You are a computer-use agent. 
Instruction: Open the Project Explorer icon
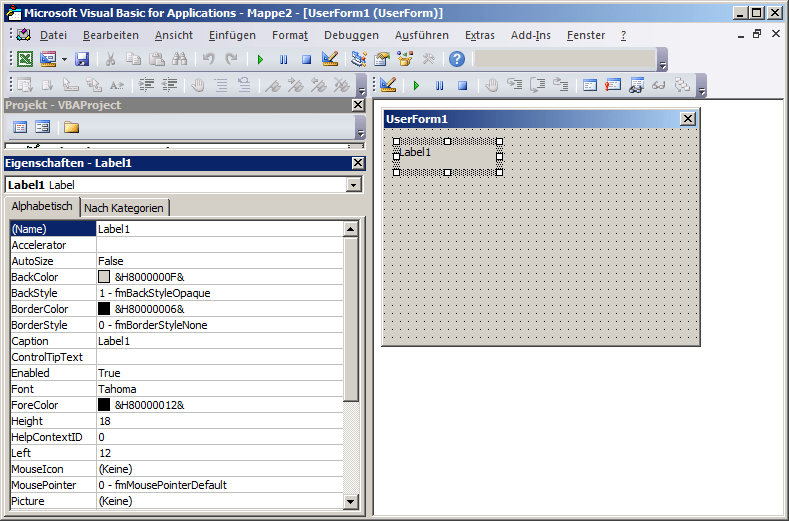point(359,59)
